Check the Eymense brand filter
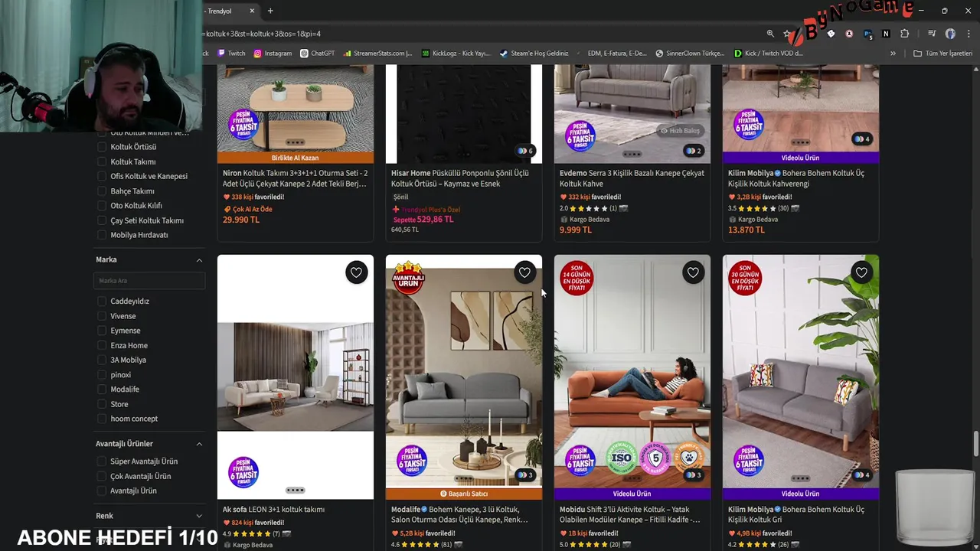980x551 pixels. (101, 331)
